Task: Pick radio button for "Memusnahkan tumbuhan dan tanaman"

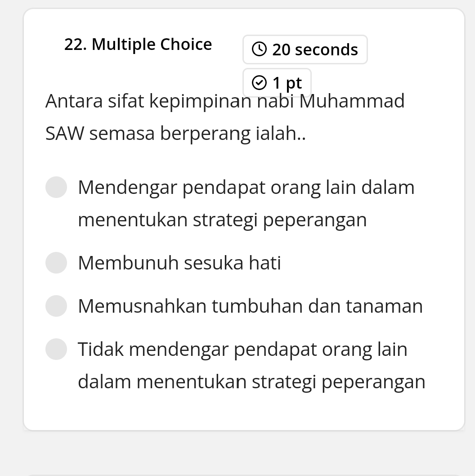Action: (56, 306)
